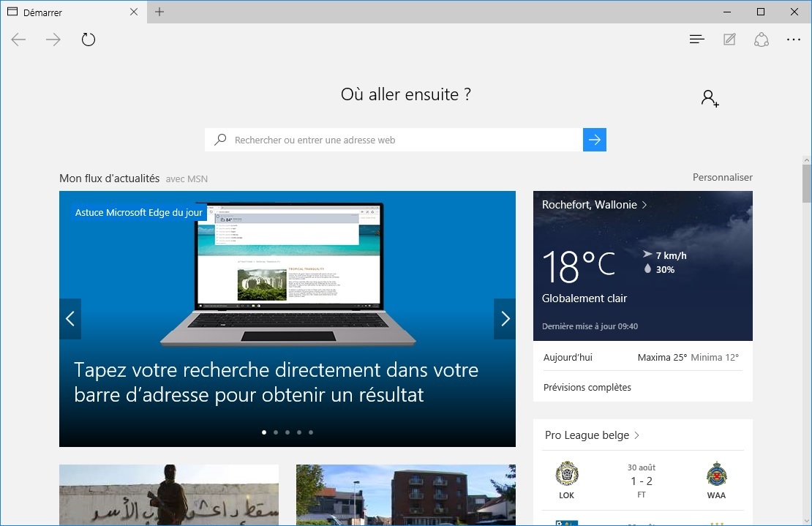
Task: Click the Minima 12° value
Action: pos(715,357)
